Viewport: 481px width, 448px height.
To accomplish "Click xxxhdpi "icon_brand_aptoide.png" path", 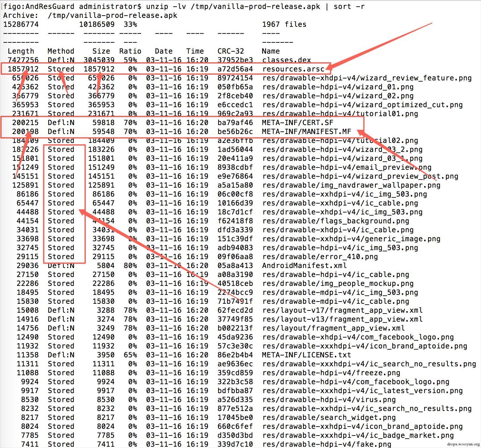I will [365, 346].
